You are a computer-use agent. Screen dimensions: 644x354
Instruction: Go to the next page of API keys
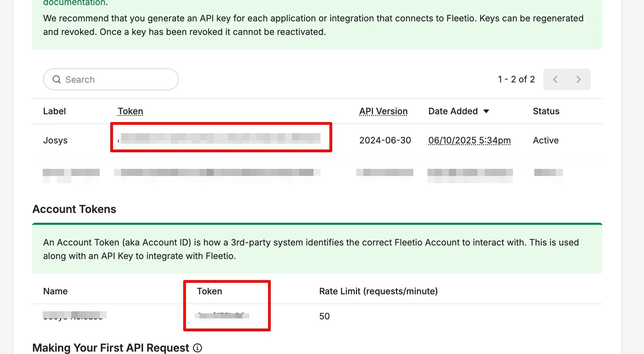[579, 79]
